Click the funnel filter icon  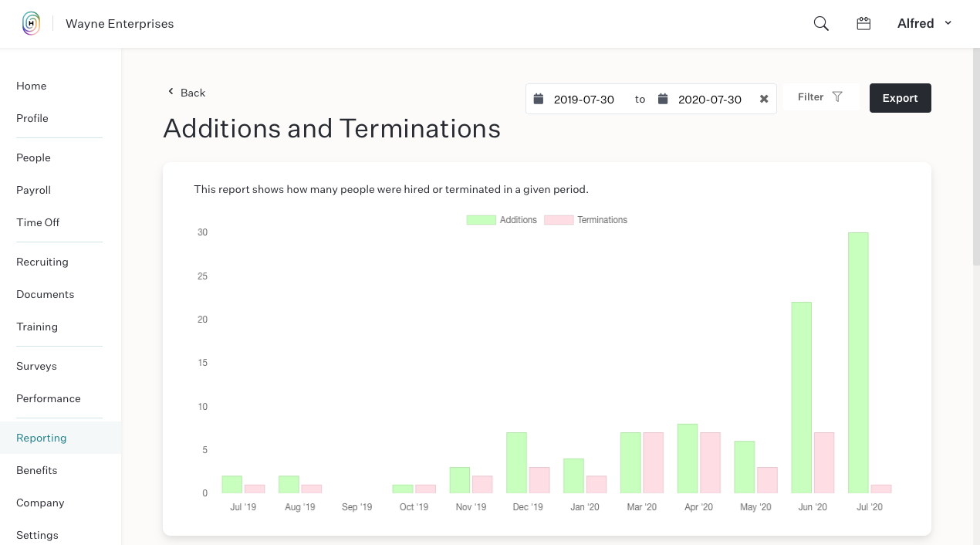pos(837,97)
